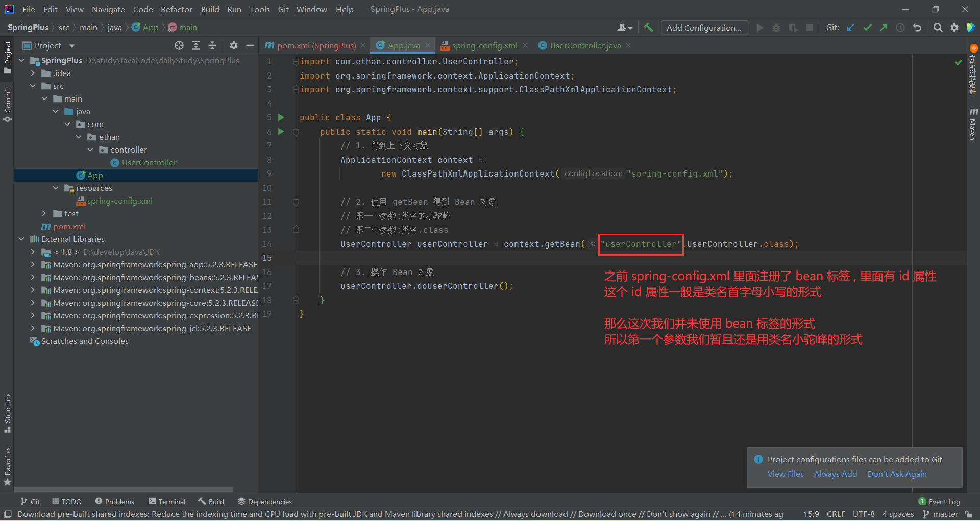This screenshot has height=521, width=980.
Task: Click Select Opened File target icon
Action: 179,45
